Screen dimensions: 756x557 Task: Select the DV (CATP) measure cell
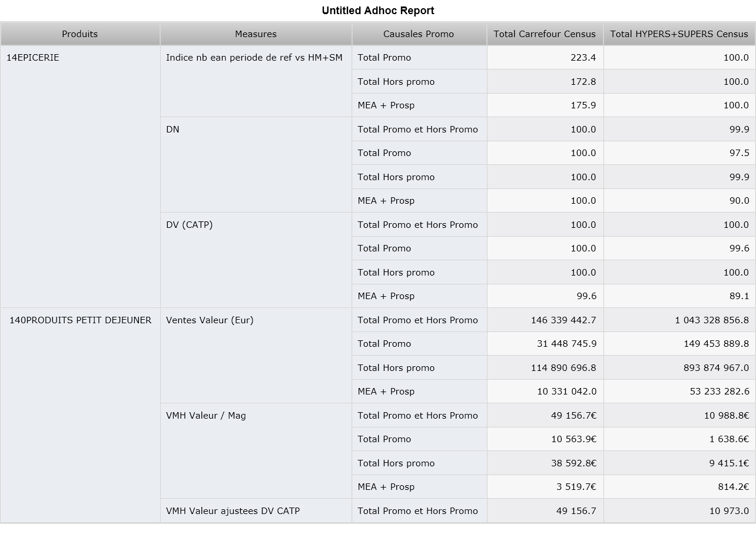coord(256,260)
